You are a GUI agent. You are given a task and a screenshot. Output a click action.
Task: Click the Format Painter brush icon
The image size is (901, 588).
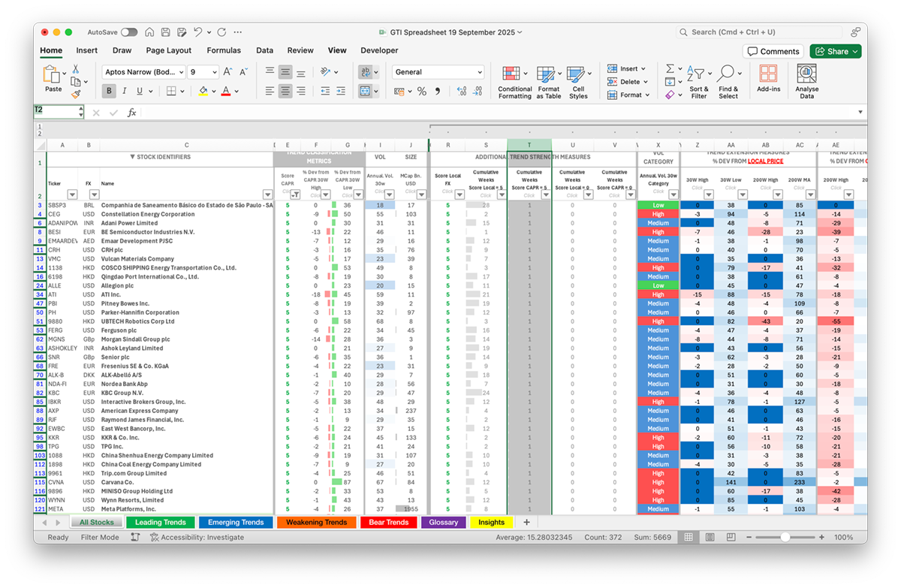(x=75, y=95)
